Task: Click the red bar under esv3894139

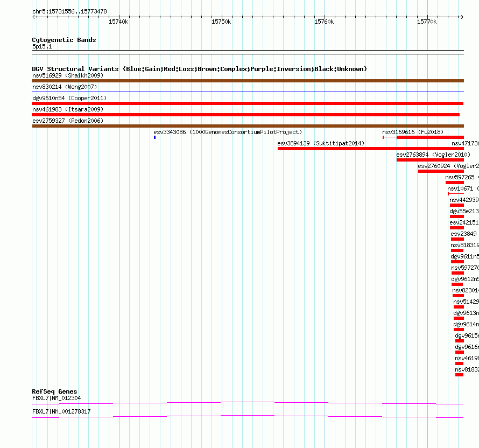Action: pos(371,149)
